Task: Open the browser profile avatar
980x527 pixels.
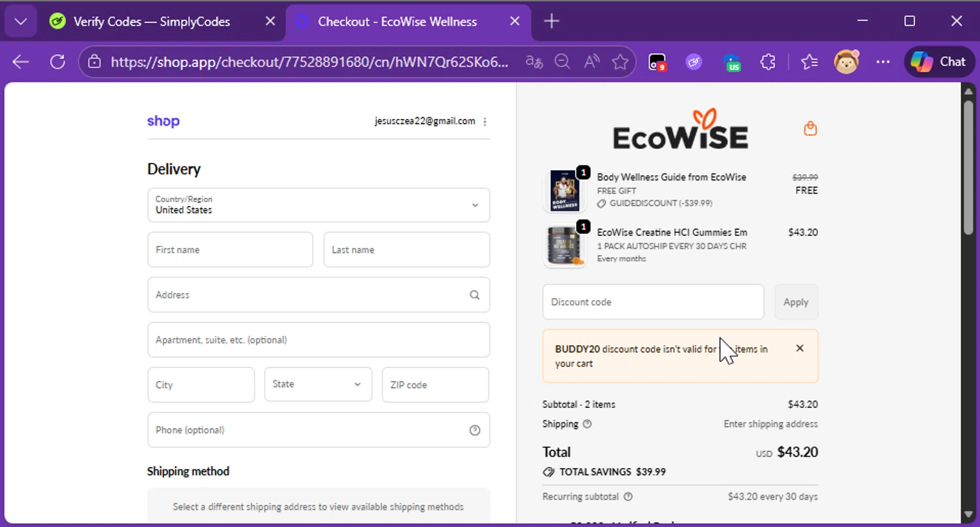Action: (847, 61)
